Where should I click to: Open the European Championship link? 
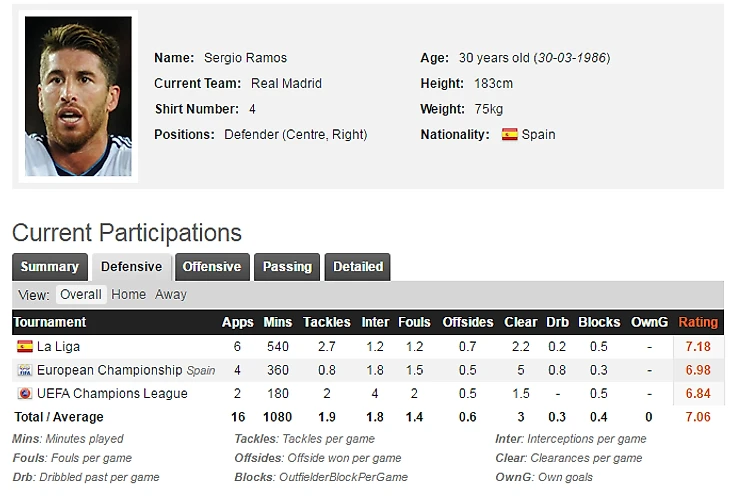coord(109,370)
